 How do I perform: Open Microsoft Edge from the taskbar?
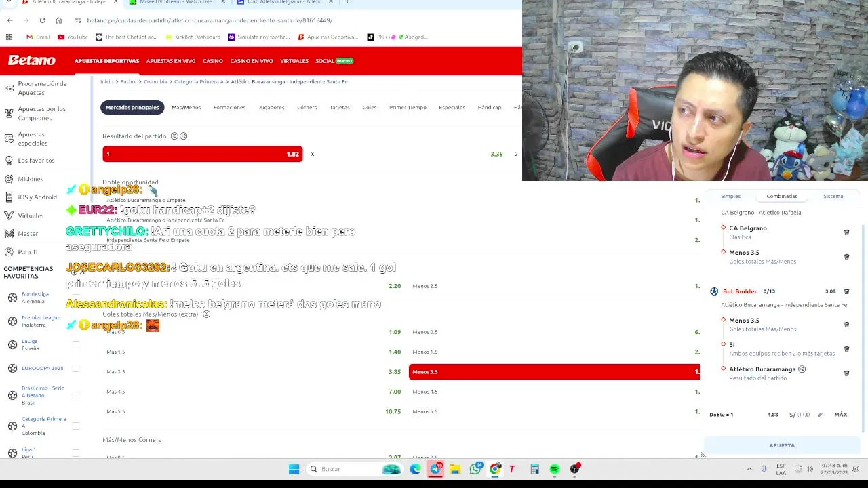[x=415, y=469]
